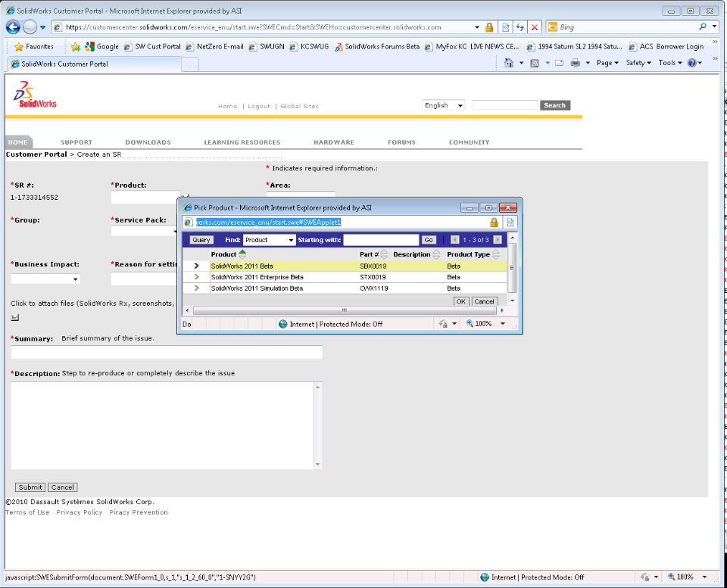Select the SolidWorks 2011 Simulation Beta product name
Image resolution: width=727 pixels, height=588 pixels.
257,288
